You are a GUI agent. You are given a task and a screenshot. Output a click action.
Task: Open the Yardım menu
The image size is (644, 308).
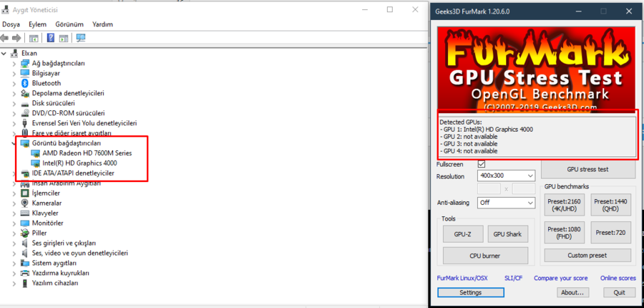point(102,24)
